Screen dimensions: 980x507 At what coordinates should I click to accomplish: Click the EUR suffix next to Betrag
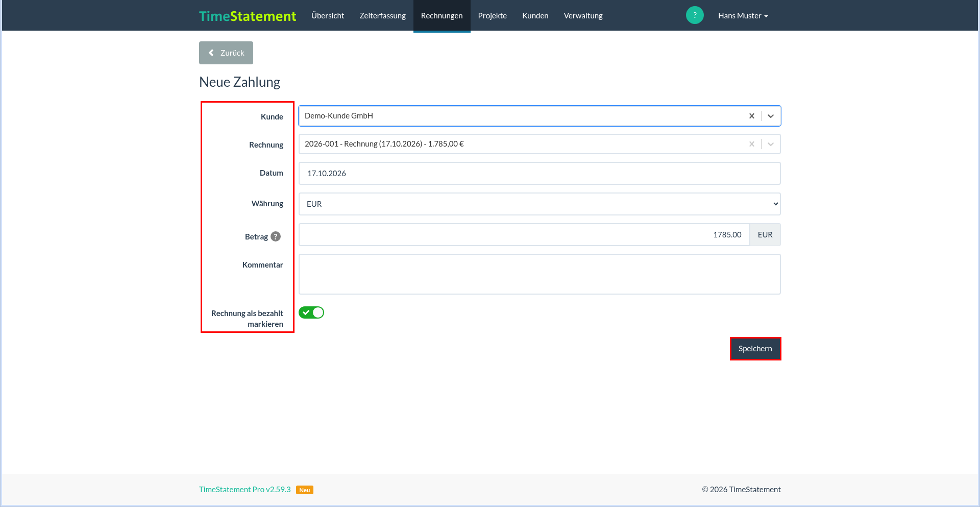coord(765,234)
